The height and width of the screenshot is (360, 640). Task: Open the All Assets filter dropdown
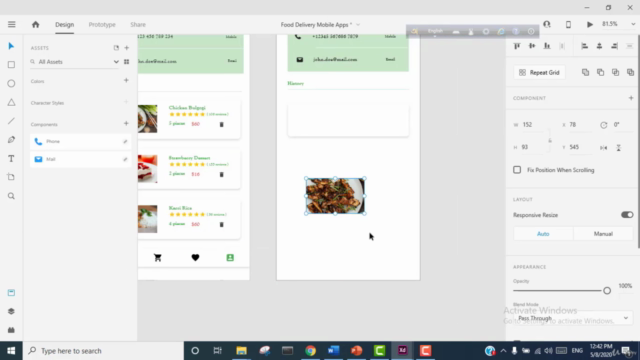pyautogui.click(x=116, y=62)
